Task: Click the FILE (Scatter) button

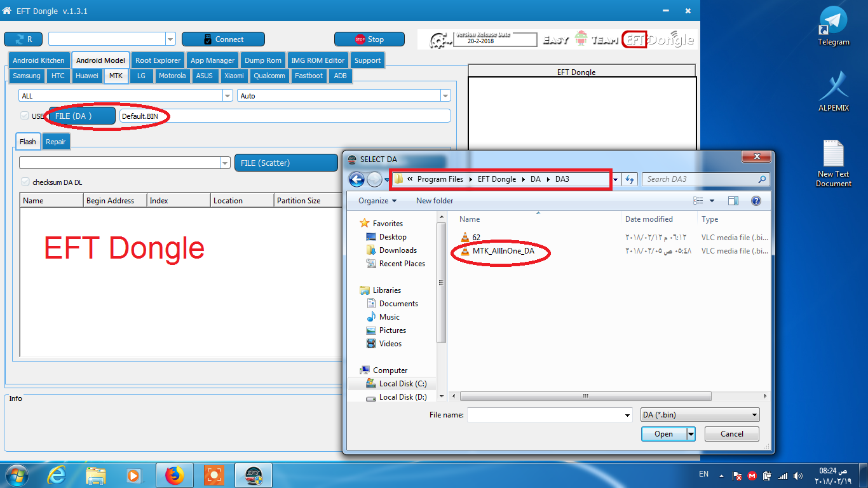Action: click(286, 163)
